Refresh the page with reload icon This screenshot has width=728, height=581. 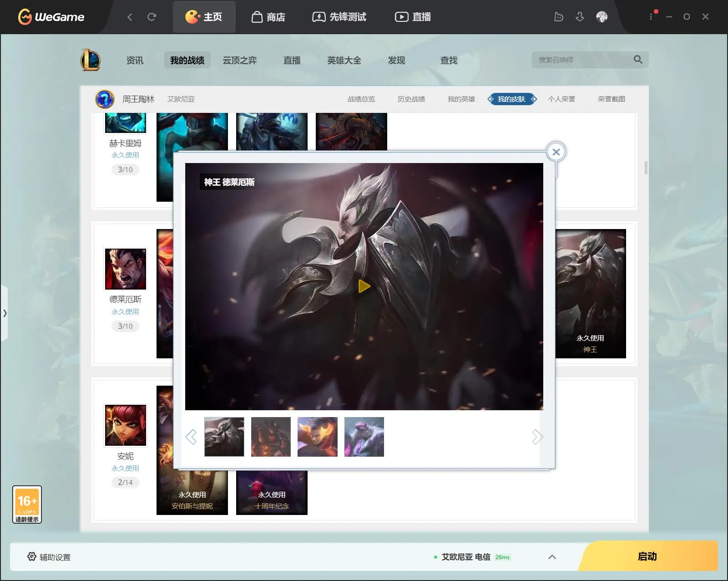tap(152, 17)
